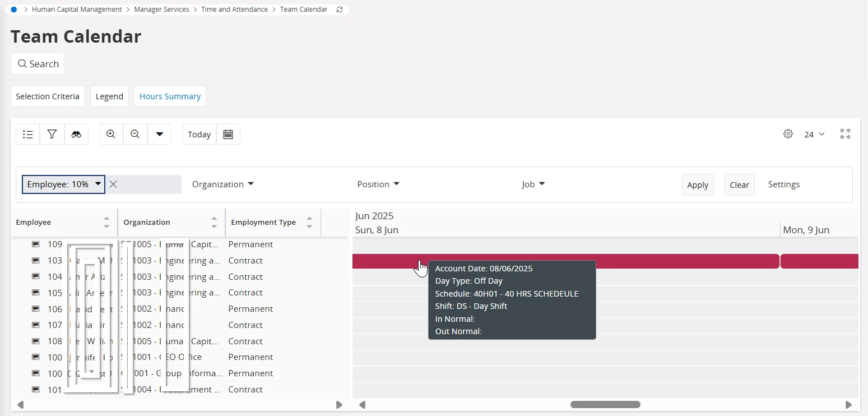Open the gear settings icon
Viewport: 868px width, 416px height.
tap(788, 134)
